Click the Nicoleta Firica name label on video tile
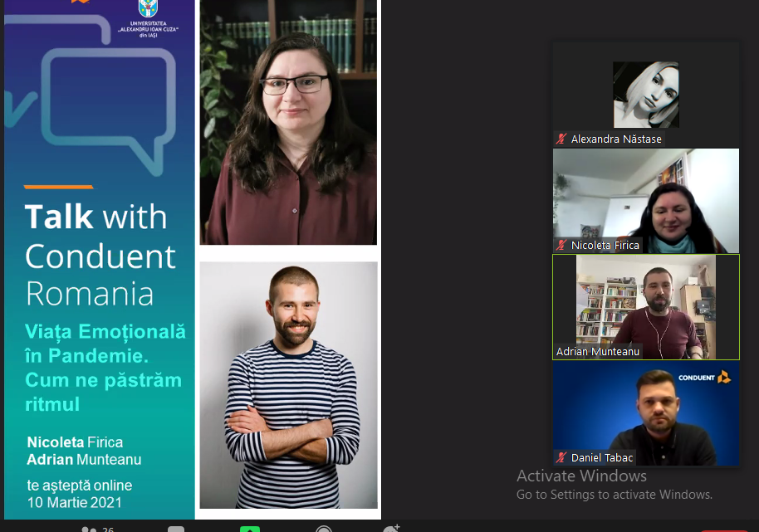 pos(605,245)
